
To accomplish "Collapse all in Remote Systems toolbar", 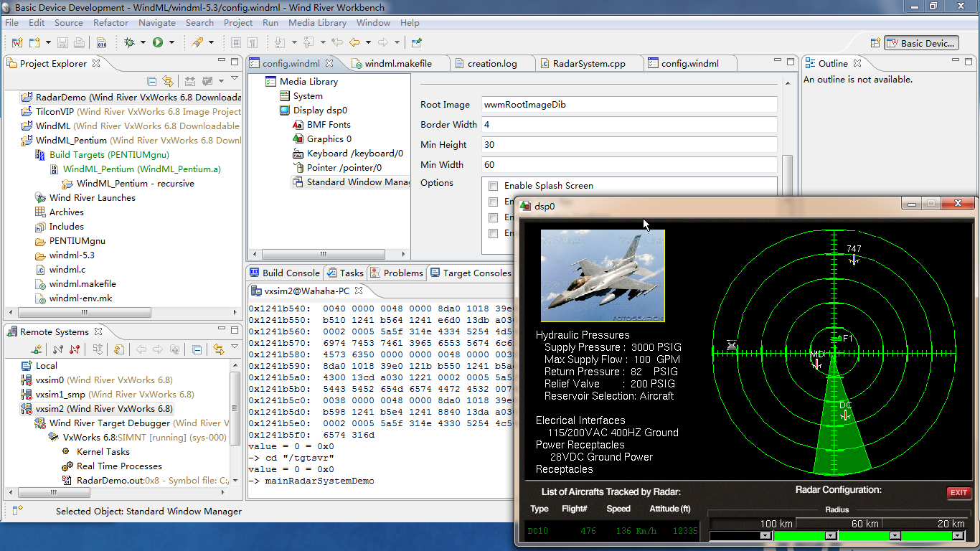I will (197, 349).
